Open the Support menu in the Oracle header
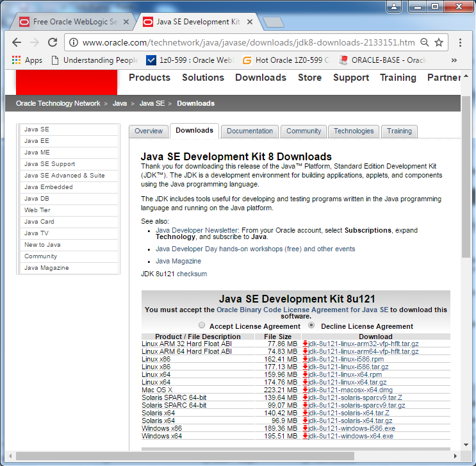The width and height of the screenshot is (476, 466). 351,78
